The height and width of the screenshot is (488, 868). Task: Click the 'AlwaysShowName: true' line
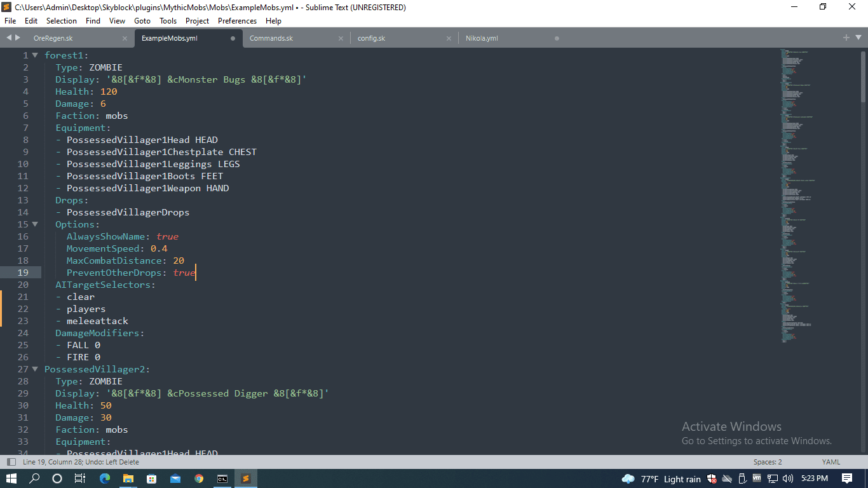(123, 236)
